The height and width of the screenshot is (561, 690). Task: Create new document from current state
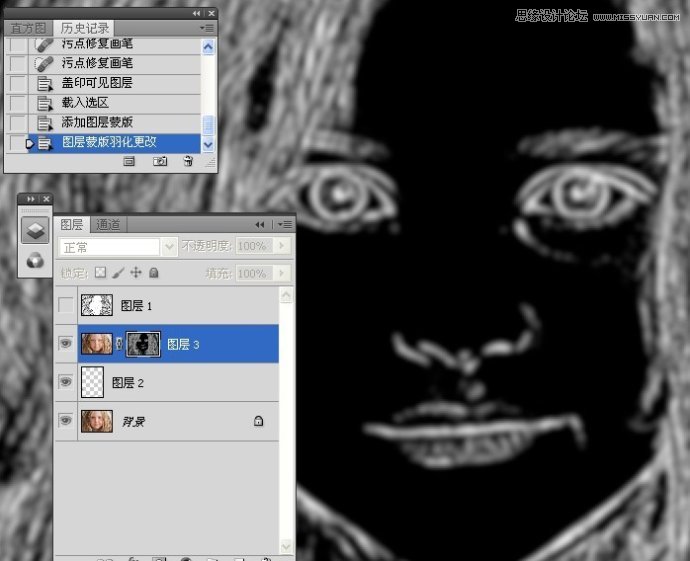point(129,161)
